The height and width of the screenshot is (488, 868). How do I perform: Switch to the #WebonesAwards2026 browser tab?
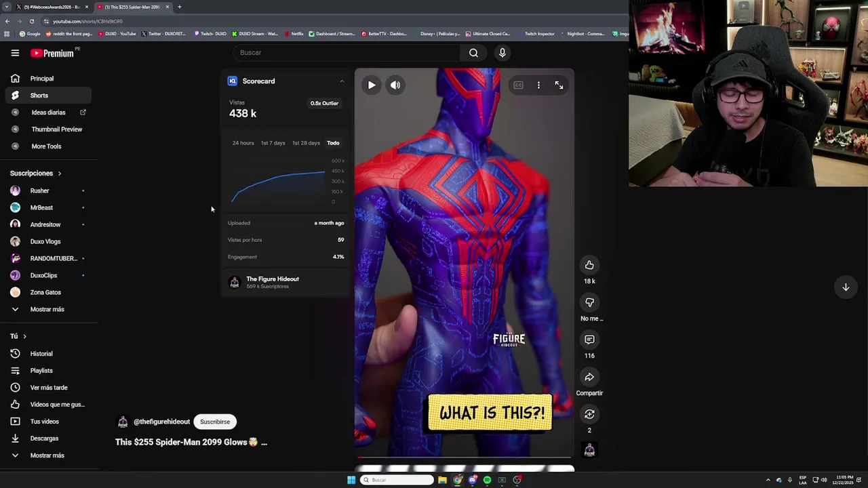52,7
